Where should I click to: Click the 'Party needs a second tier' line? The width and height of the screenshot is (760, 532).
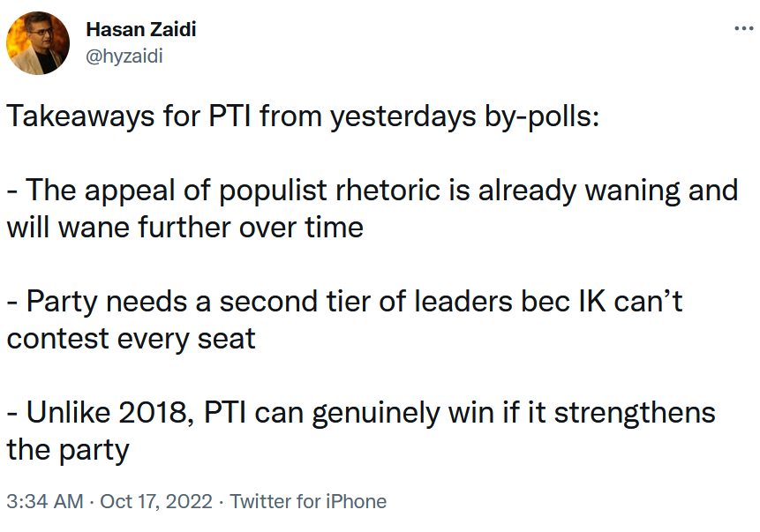(344, 302)
